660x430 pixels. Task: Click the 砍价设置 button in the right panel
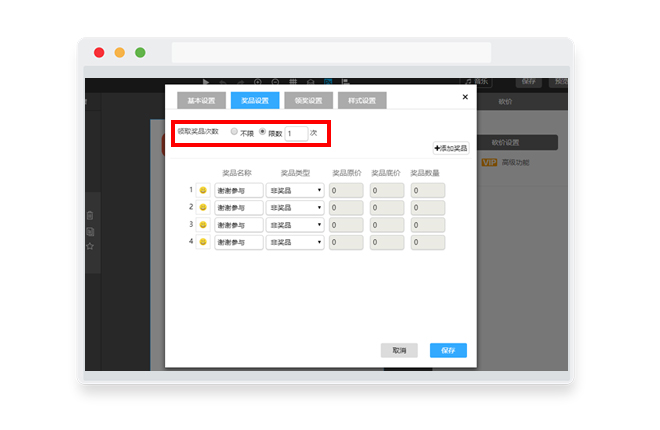[x=517, y=143]
